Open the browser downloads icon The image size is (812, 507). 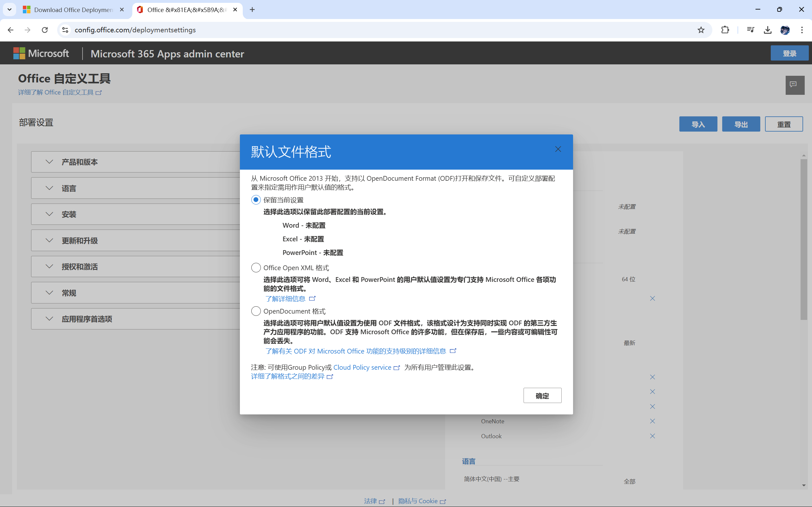(x=767, y=30)
